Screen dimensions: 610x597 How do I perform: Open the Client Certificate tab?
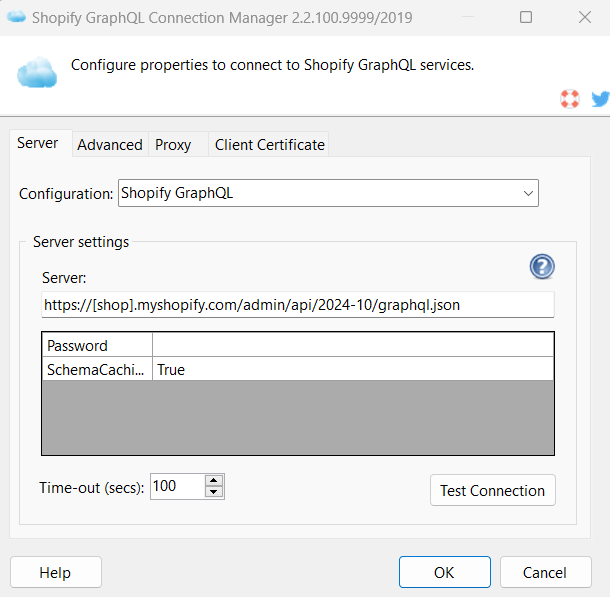tap(270, 145)
